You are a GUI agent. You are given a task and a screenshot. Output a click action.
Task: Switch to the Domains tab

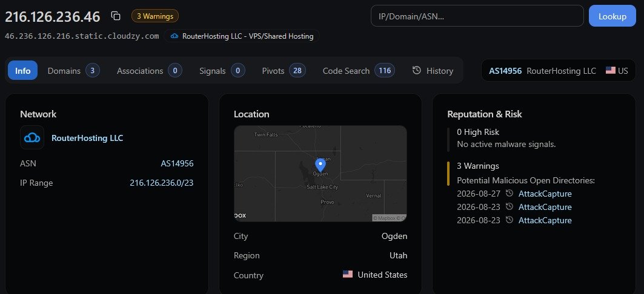73,71
